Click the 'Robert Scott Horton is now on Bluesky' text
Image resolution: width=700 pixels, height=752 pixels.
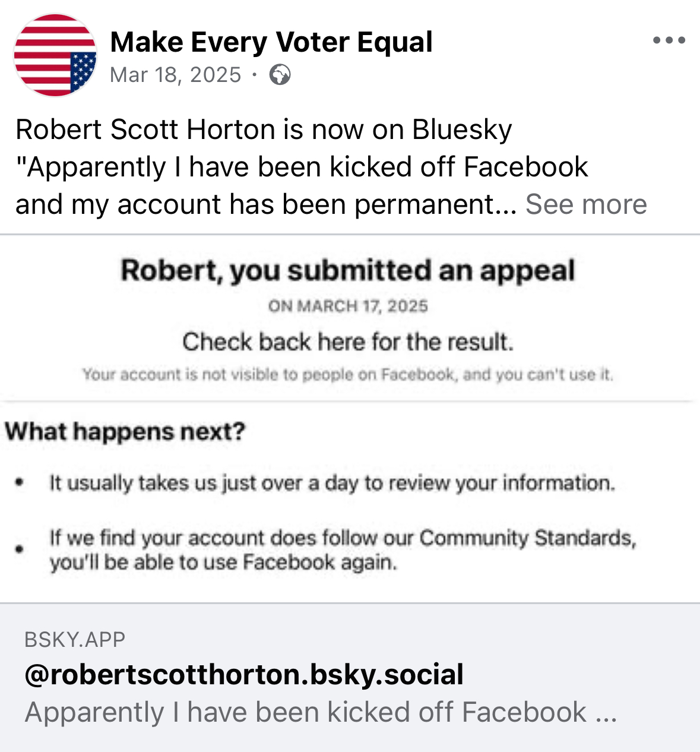264,129
